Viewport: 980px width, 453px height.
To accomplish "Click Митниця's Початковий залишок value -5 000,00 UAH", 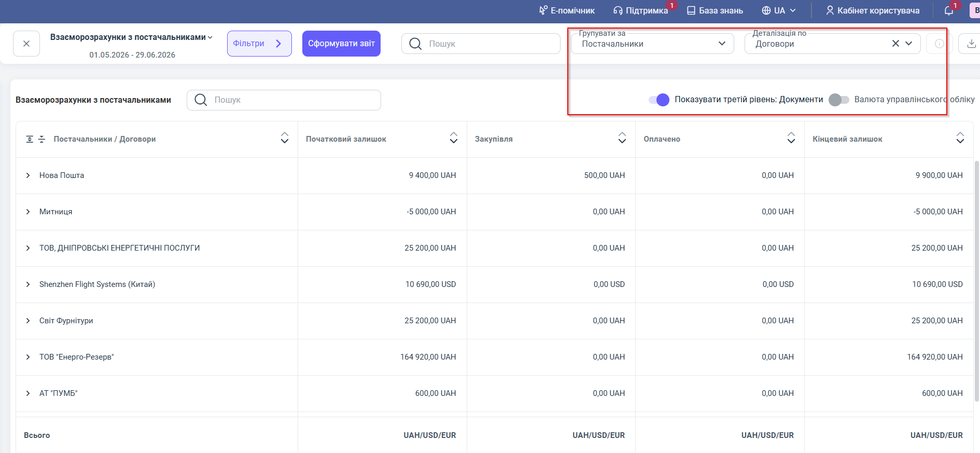I will [431, 212].
